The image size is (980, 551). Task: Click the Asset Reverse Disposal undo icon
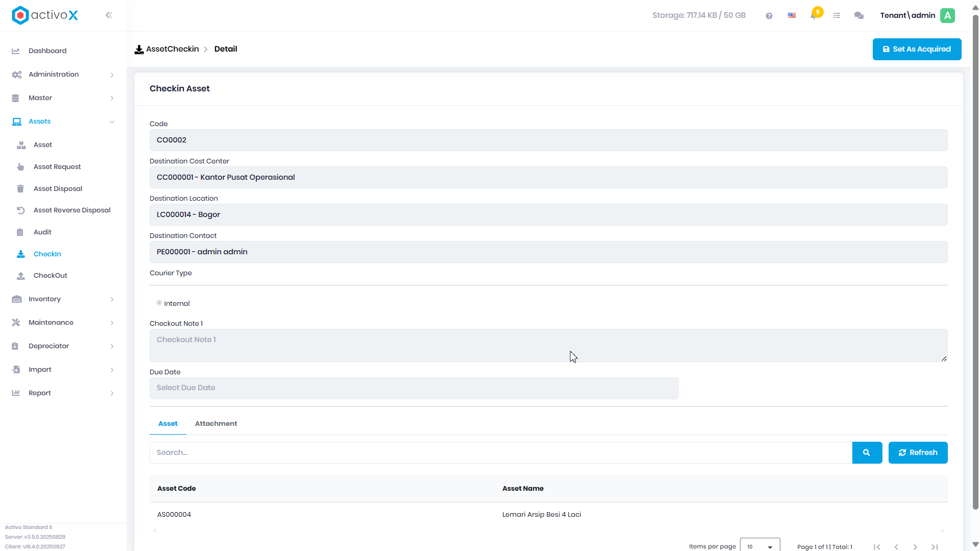(x=20, y=210)
